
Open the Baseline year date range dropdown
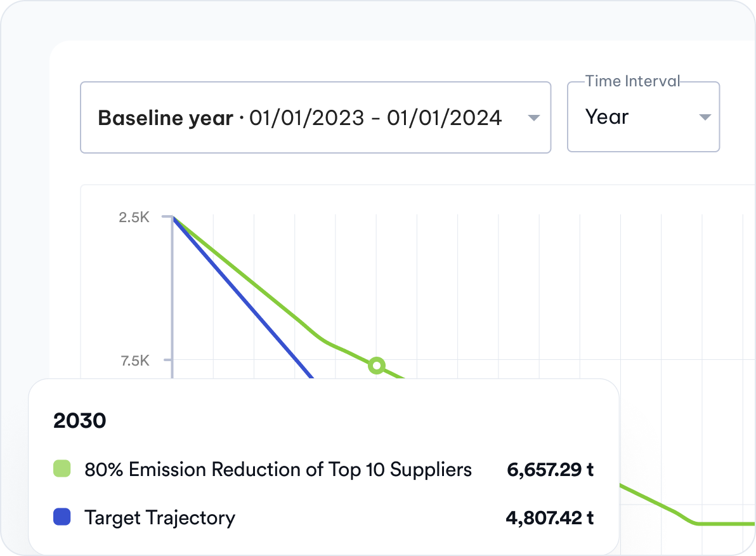click(x=315, y=117)
